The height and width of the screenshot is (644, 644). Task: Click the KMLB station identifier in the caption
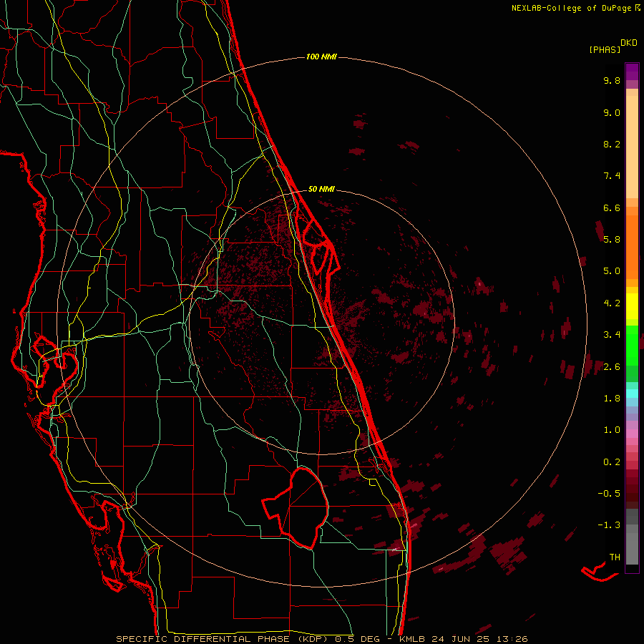pos(412,639)
